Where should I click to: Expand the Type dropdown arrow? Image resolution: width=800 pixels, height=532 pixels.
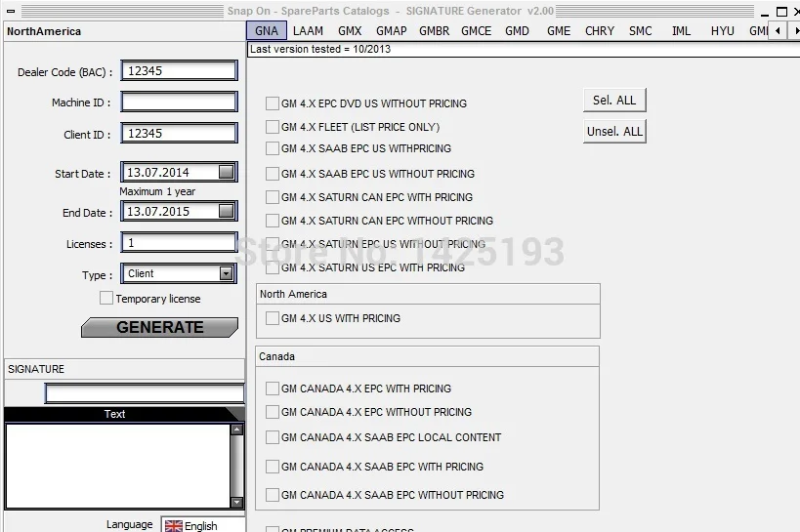226,274
